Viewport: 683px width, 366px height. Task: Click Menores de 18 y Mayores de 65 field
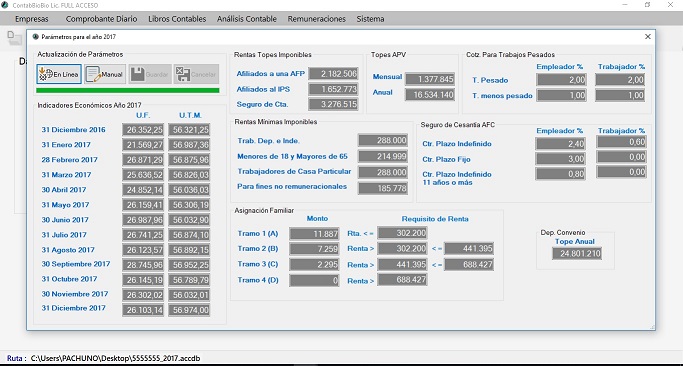383,156
